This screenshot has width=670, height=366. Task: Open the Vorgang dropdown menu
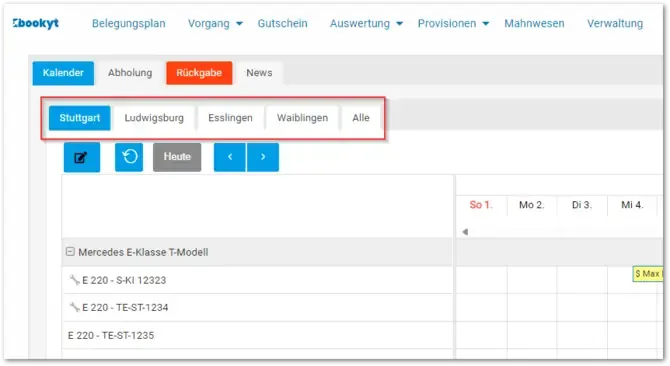pyautogui.click(x=215, y=23)
